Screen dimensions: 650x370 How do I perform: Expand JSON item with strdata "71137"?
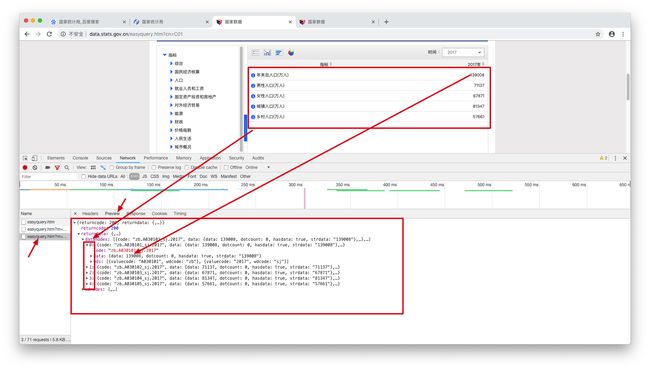87,267
